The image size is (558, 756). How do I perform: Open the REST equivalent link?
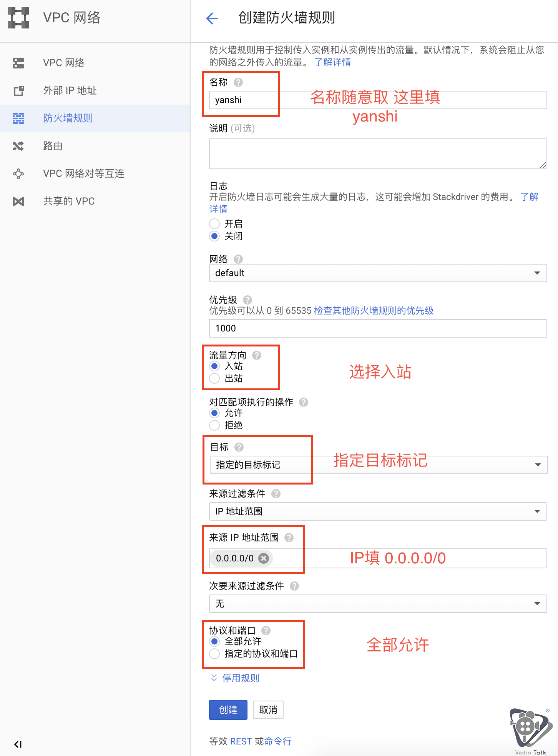click(241, 741)
